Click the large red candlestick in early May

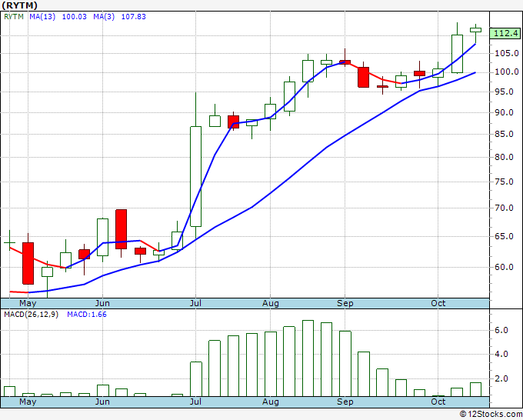tap(28, 263)
